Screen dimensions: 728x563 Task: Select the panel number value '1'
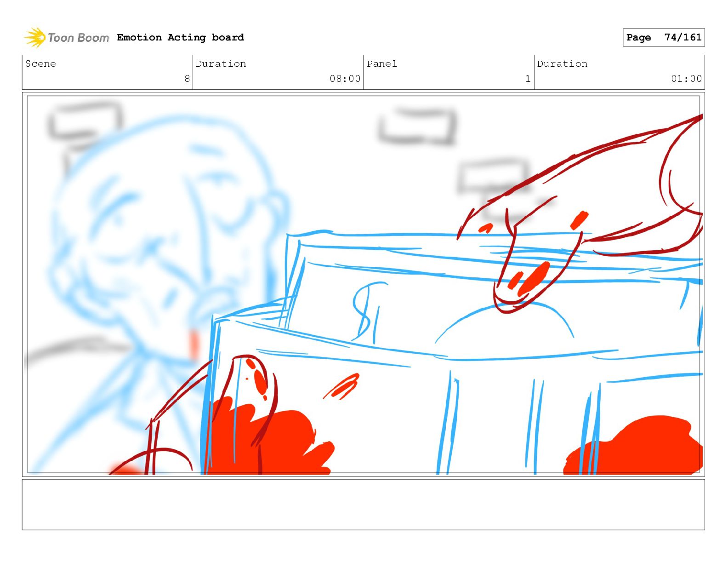point(528,79)
